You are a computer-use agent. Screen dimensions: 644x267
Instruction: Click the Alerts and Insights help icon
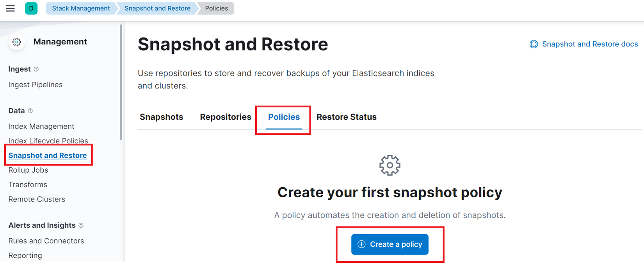pos(81,225)
